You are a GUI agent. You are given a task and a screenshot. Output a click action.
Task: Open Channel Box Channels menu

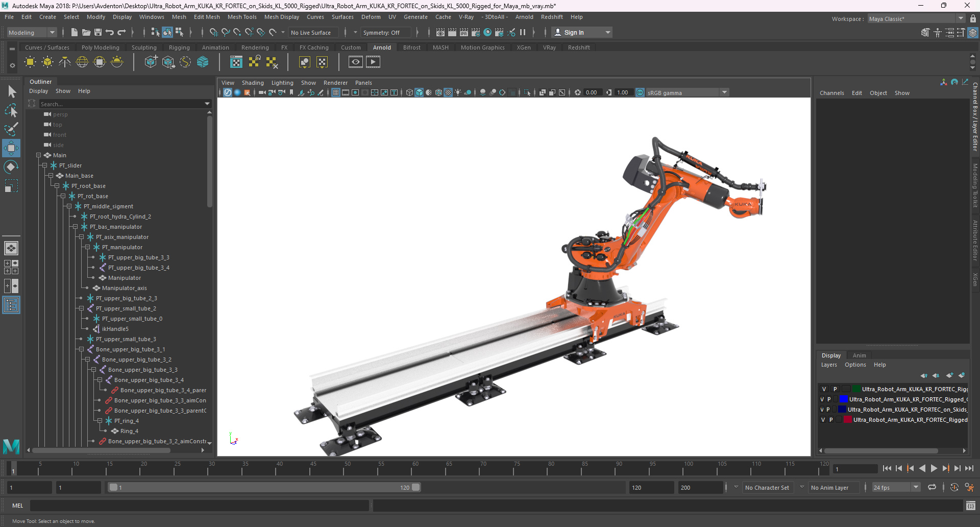pos(832,93)
